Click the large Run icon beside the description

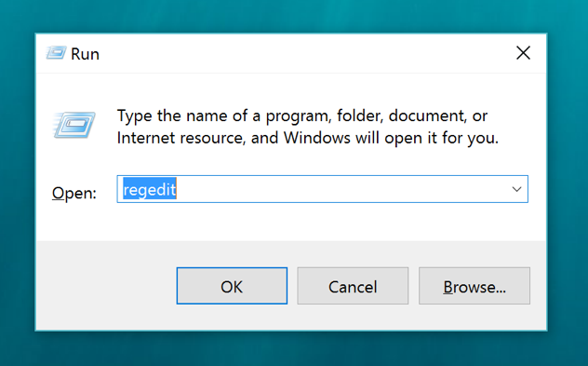click(73, 126)
